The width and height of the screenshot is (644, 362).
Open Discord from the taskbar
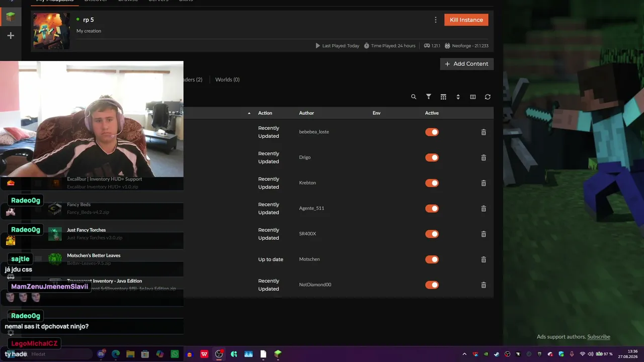click(101, 354)
